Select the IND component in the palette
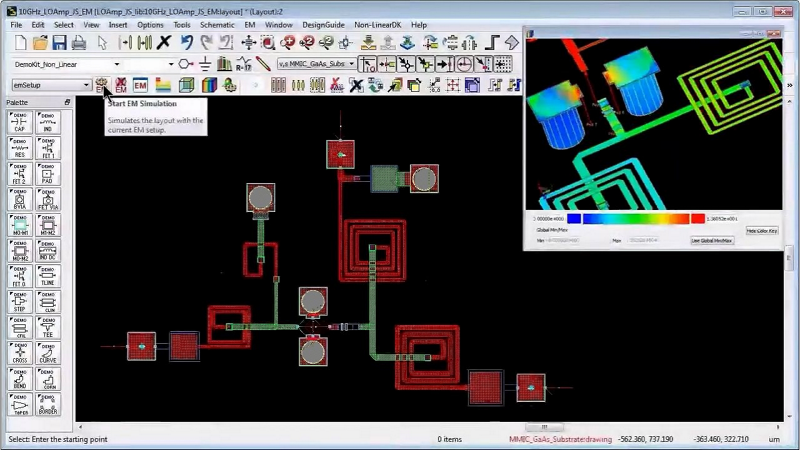800x450 pixels. pyautogui.click(x=48, y=122)
